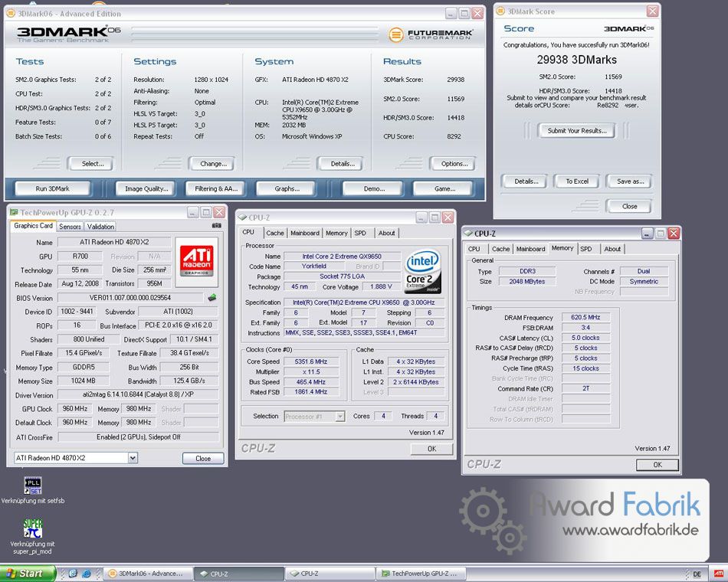Open SPD tab in middle CPU-Z window
The height and width of the screenshot is (582, 728).
point(360,233)
